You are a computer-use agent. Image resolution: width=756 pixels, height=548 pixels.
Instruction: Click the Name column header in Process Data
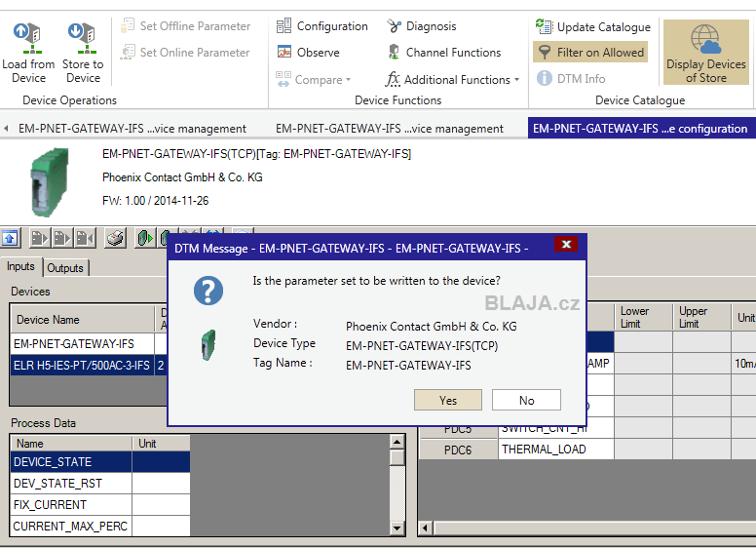click(71, 444)
